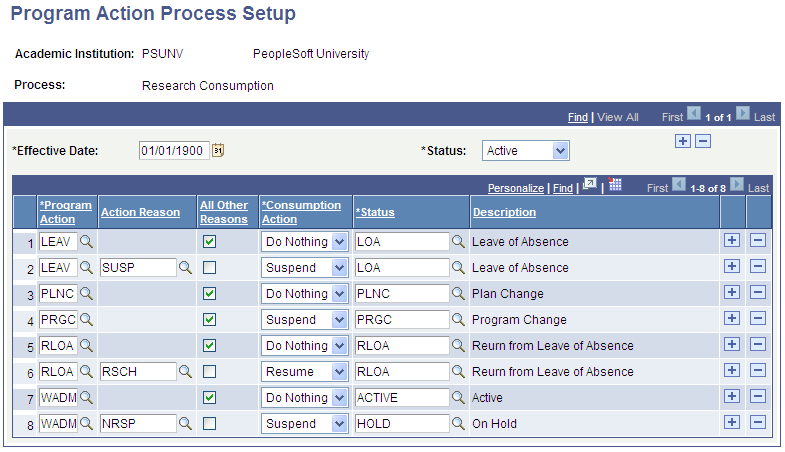Delete the On Hold row
Image resolution: width=785 pixels, height=452 pixels.
point(757,423)
